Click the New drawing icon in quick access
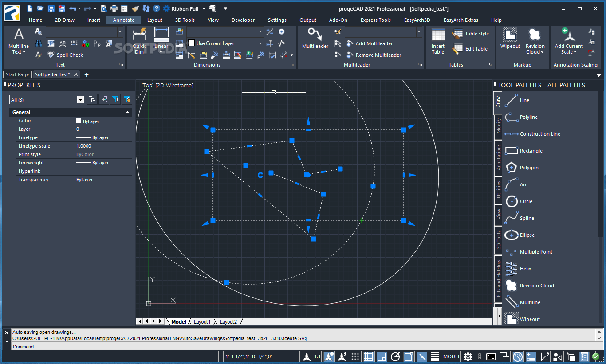Viewport: 606px width, 364px height. 30,8
